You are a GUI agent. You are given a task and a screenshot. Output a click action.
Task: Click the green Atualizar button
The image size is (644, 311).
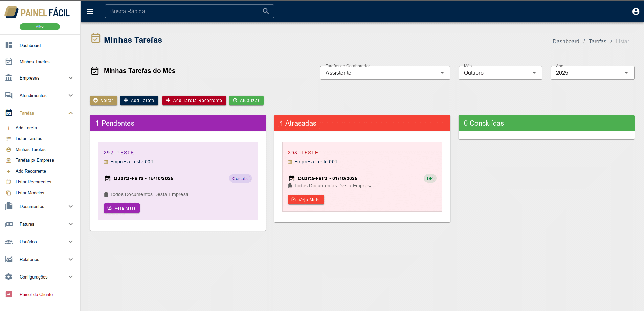246,101
